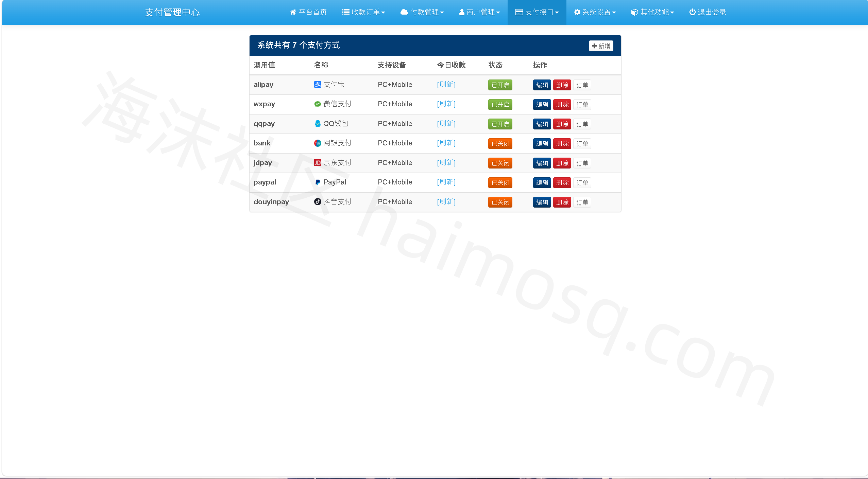Click 退出登录 to log out

pos(708,12)
